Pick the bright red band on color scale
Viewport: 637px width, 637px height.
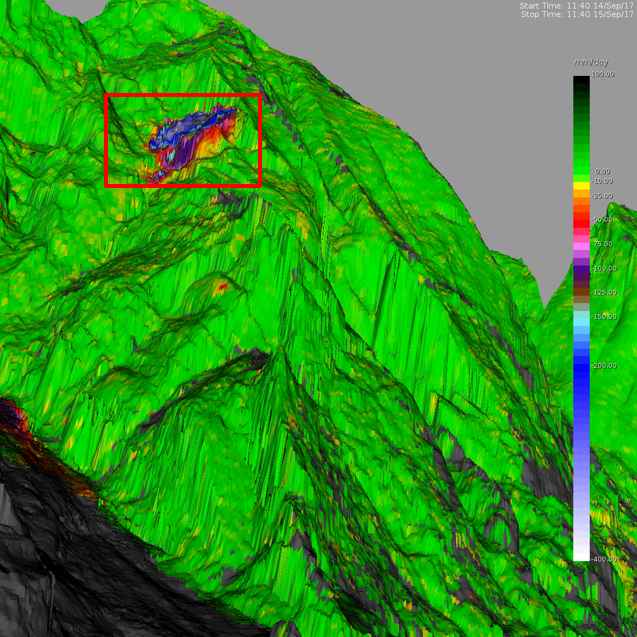[581, 223]
